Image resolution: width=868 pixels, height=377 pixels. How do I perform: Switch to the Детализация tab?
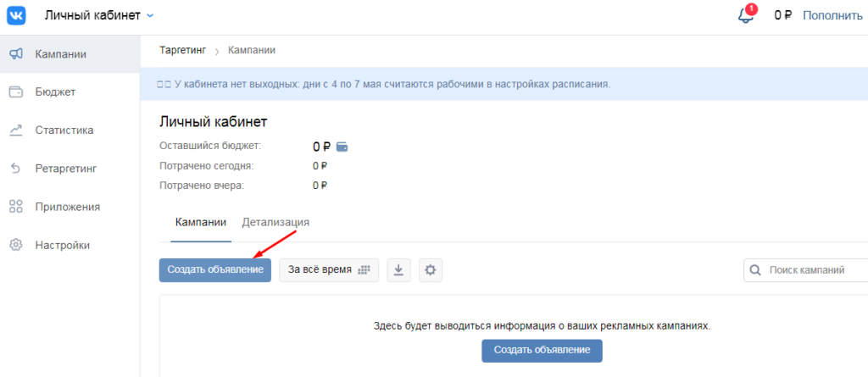coord(275,222)
